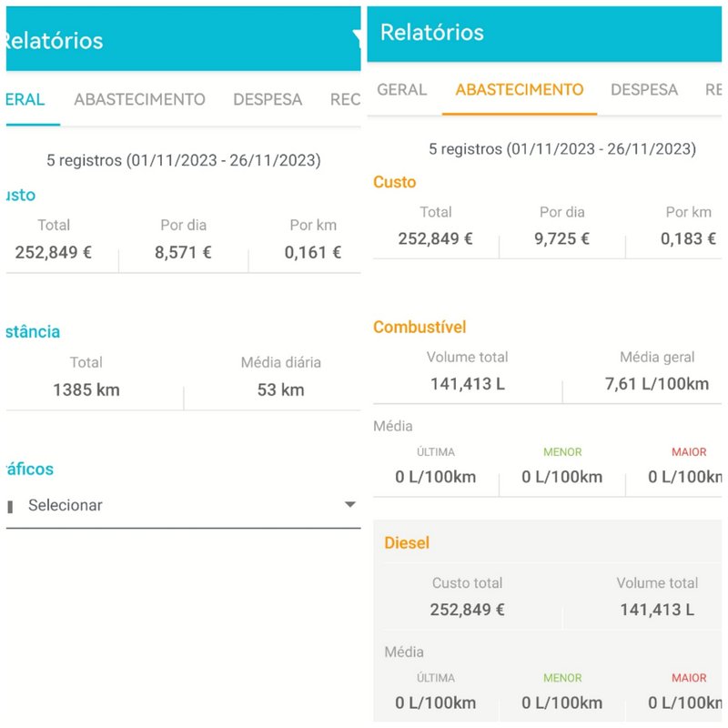Viewport: 728px width, 728px height.
Task: Tap the 8,571 € Por dia cost
Action: [x=183, y=253]
